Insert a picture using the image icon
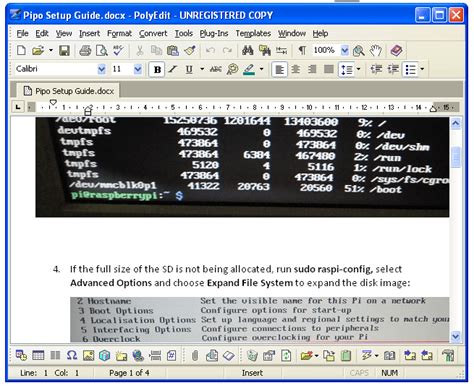Image resolution: width=474 pixels, height=388 pixels. coord(88,355)
